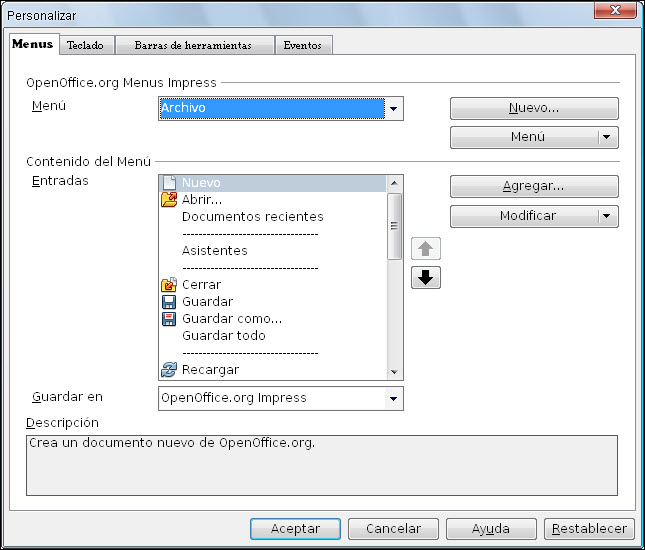Click the Abrir folder icon
Viewport: 645px width, 550px height.
[169, 200]
